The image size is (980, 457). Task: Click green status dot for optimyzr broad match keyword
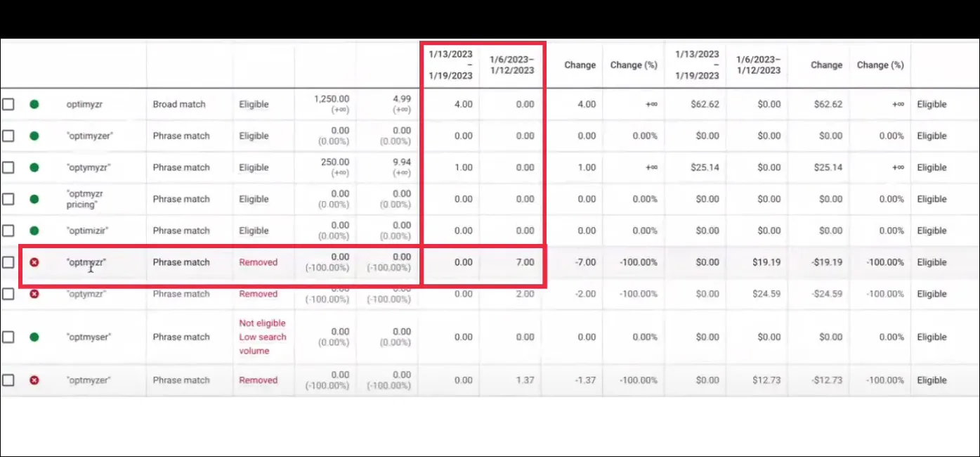pos(34,104)
